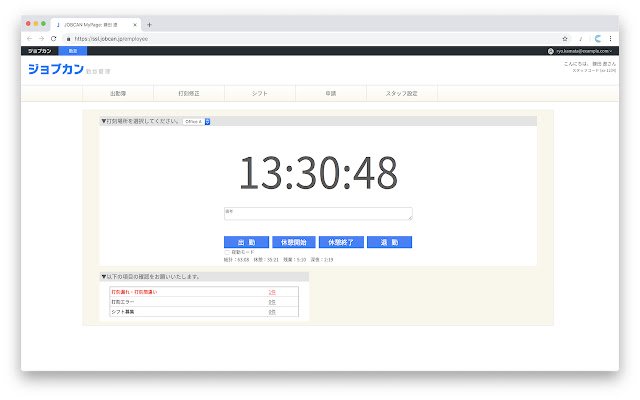
Task: Select the JOBCAN MyPage browser tab
Action: (96, 25)
